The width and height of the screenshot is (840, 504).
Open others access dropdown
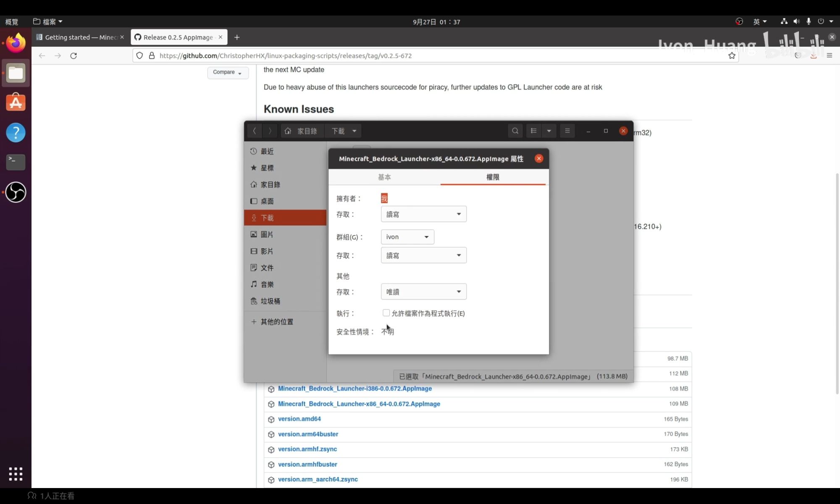pos(424,291)
